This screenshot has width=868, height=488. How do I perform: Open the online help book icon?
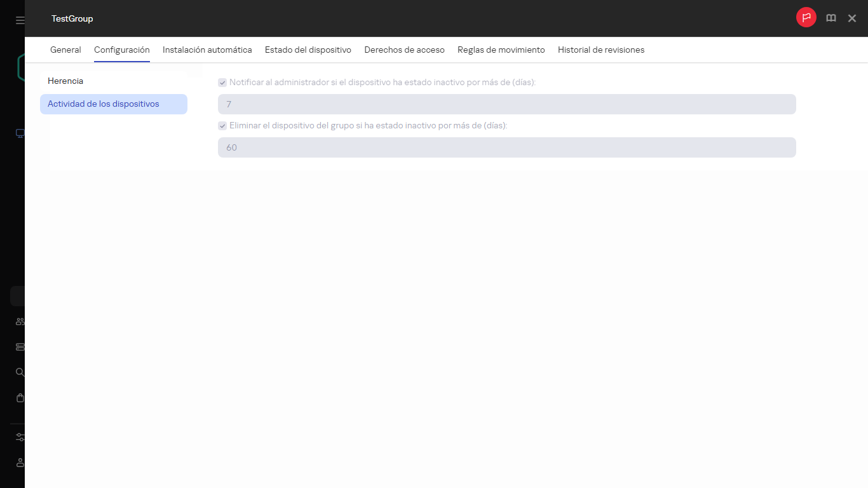[831, 18]
